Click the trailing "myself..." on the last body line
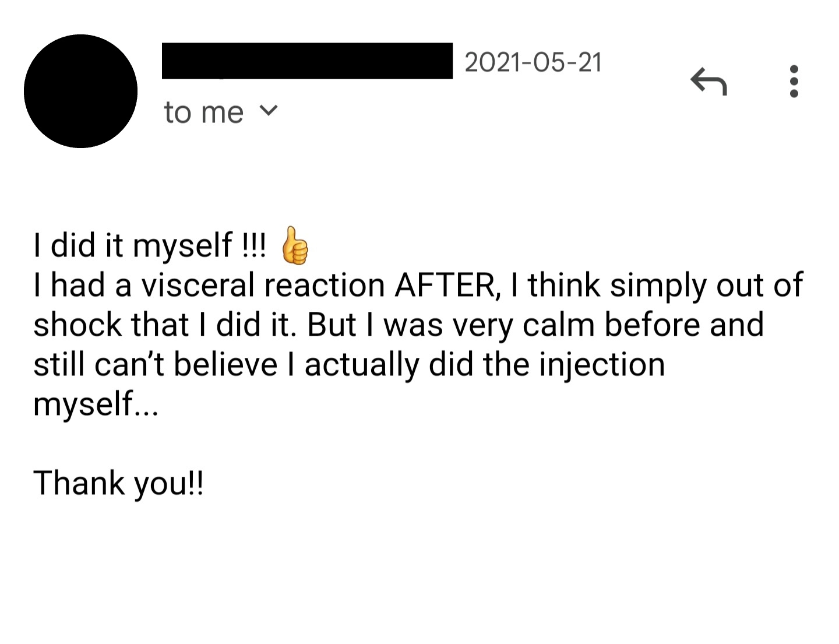The height and width of the screenshot is (644, 839). [x=96, y=404]
